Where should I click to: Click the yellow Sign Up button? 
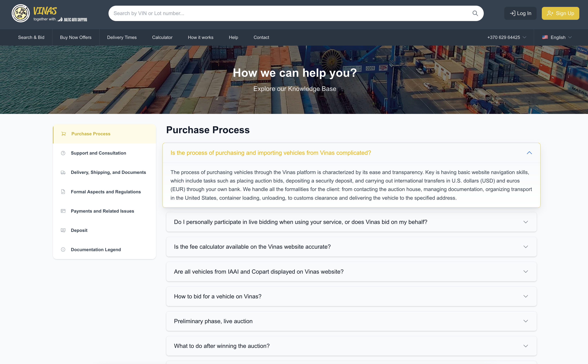coord(560,13)
